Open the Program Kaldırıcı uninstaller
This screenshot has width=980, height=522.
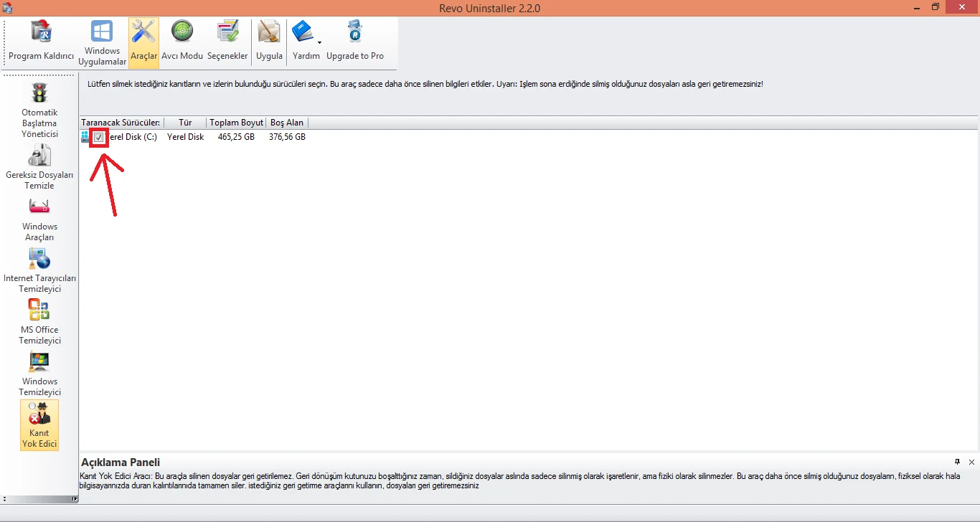[41, 42]
